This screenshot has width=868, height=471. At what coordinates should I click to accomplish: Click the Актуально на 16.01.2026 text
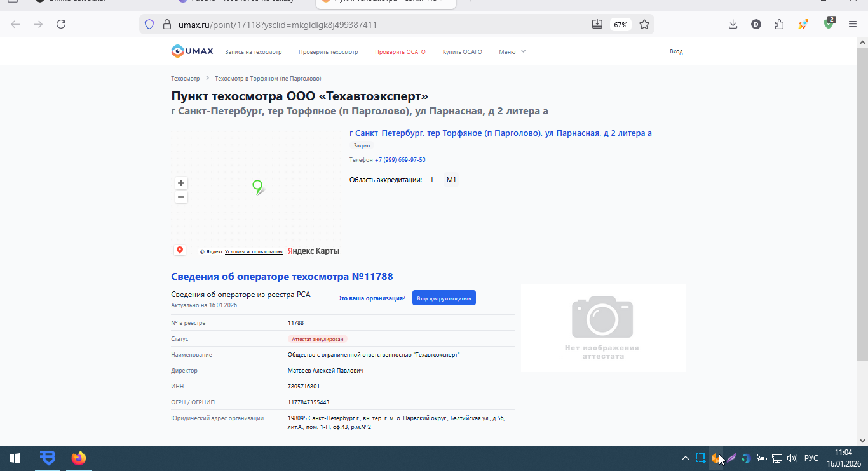tap(204, 305)
